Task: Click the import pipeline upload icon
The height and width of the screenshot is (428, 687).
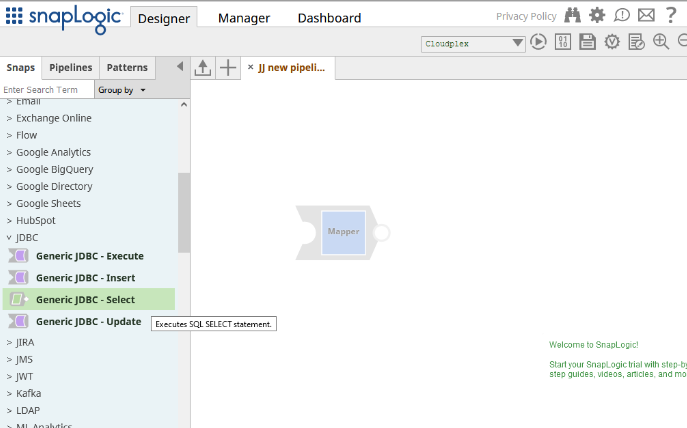Action: (202, 68)
